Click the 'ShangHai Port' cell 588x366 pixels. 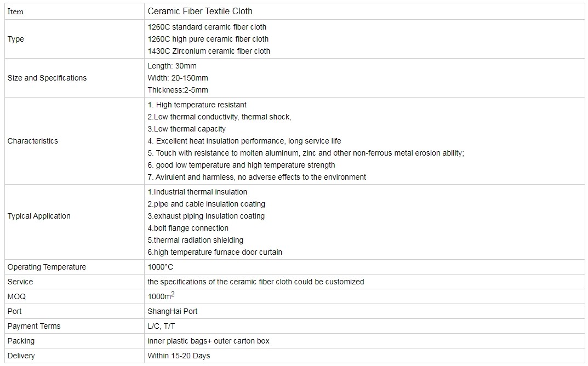[173, 311]
